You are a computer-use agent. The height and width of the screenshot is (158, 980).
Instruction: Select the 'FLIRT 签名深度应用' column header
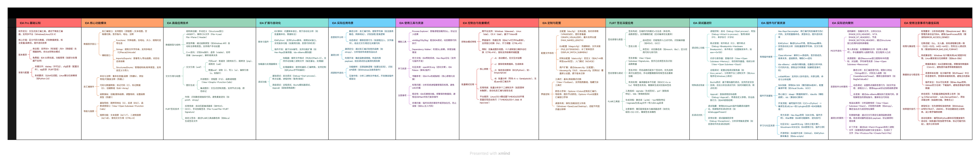[x=648, y=23]
